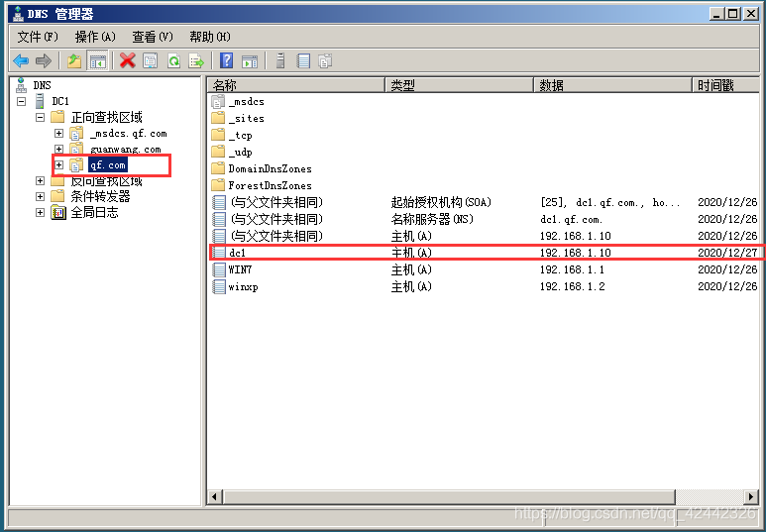Select the _sites folder icon
This screenshot has width=766, height=532.
(218, 118)
